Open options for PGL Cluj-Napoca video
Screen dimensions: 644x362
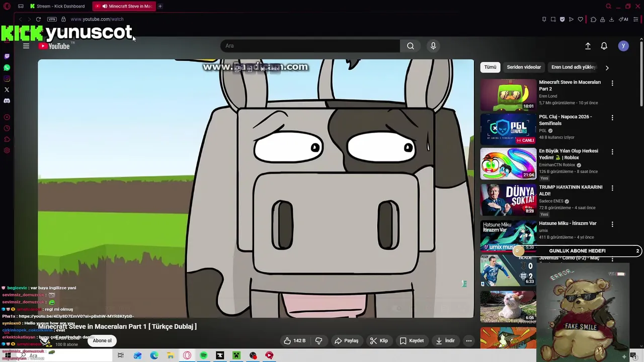[612, 118]
